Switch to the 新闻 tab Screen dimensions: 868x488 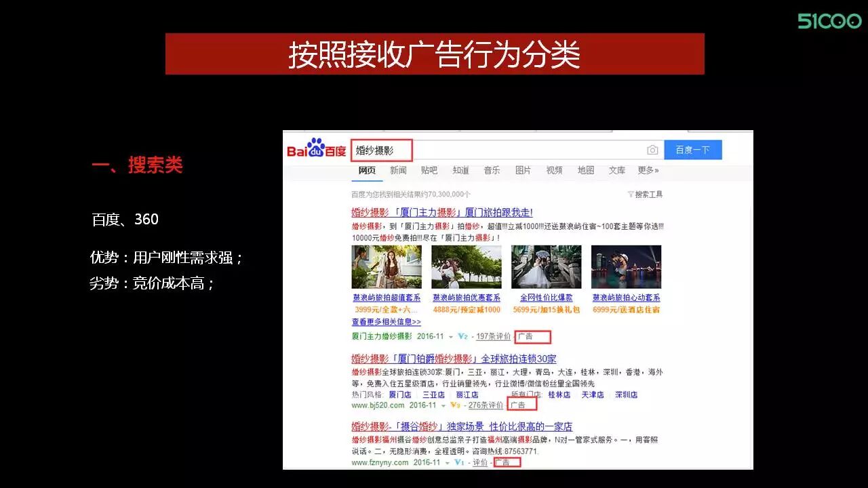coord(398,170)
